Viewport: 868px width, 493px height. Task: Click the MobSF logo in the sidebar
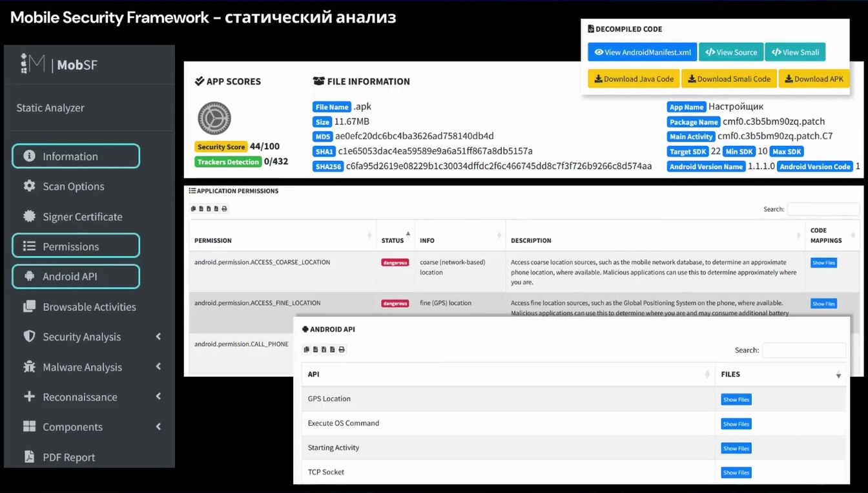pos(59,64)
